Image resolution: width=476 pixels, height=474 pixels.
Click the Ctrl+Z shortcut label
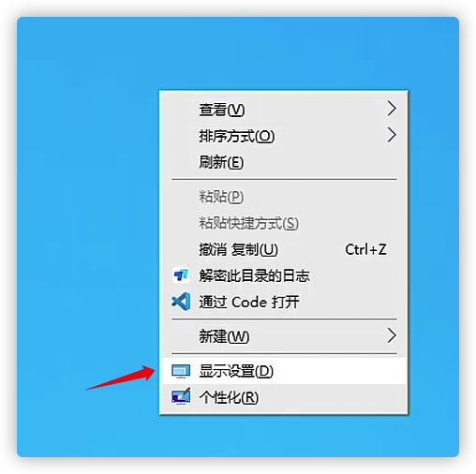coord(365,249)
